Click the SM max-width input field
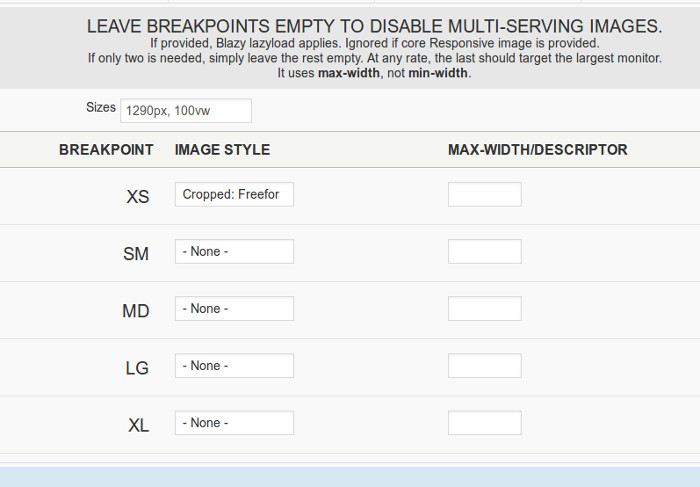 (x=484, y=252)
